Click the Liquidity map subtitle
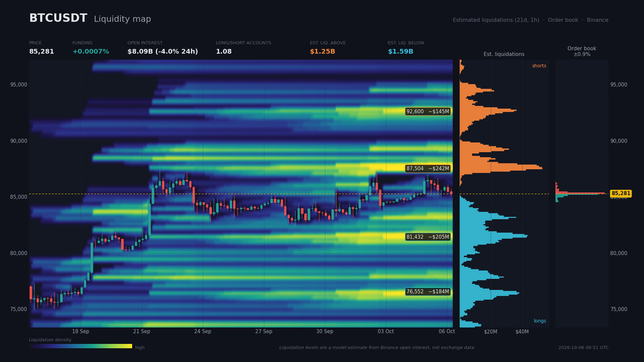This screenshot has height=362, width=644. click(122, 19)
